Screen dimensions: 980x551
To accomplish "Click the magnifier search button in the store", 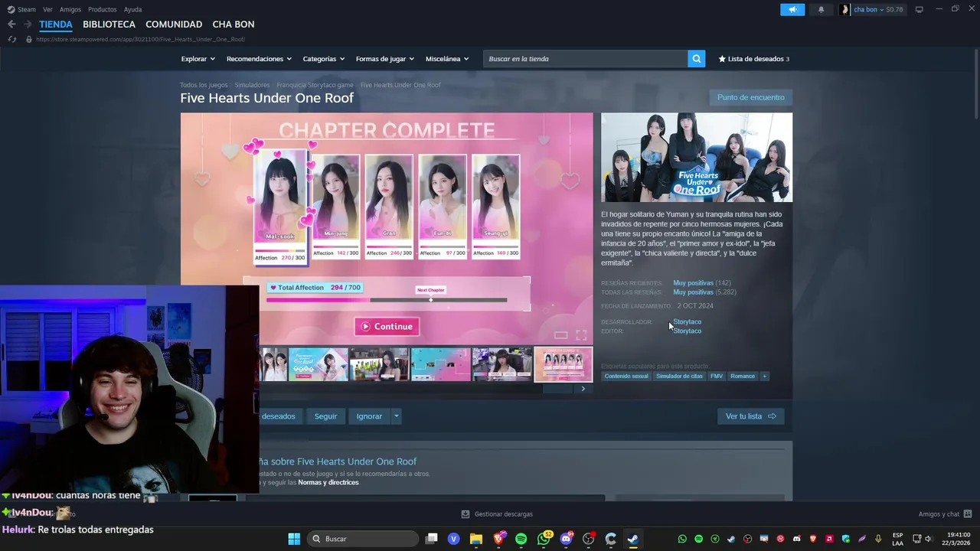I will tap(696, 59).
